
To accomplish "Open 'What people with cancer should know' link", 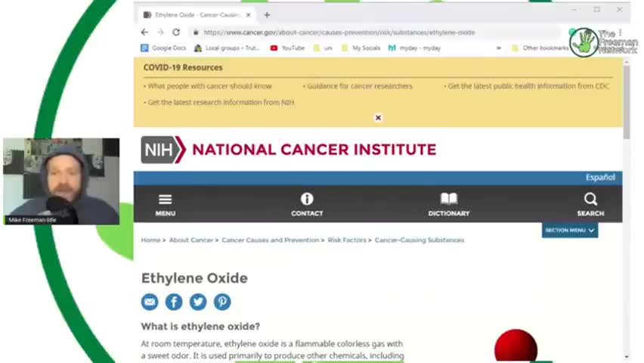I will [x=209, y=86].
